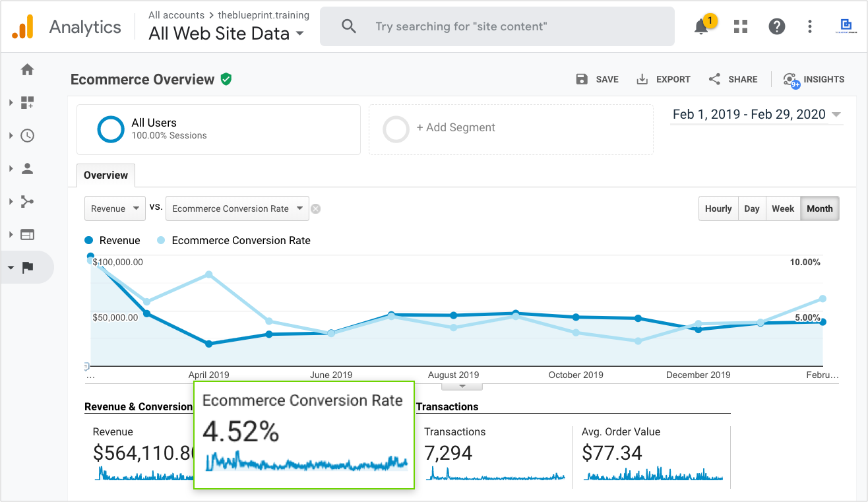Image resolution: width=868 pixels, height=502 pixels.
Task: Switch chart granularity to Week
Action: tap(782, 208)
